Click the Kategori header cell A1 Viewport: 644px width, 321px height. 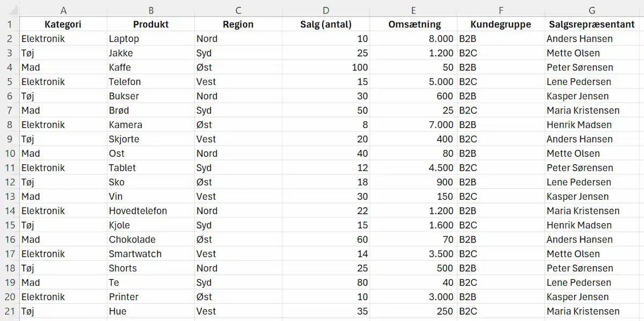[63, 24]
